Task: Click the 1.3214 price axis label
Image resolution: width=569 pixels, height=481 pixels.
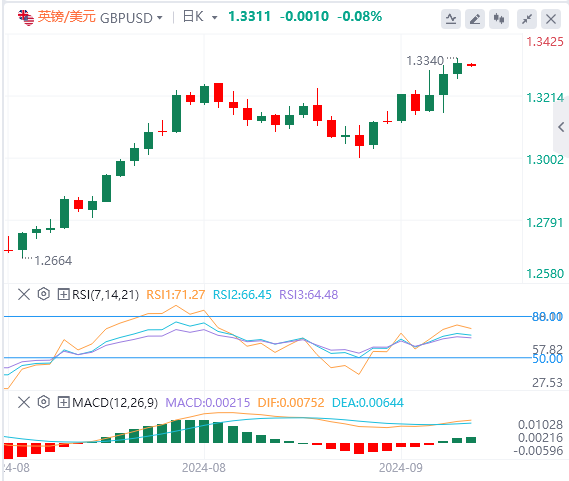Action: pyautogui.click(x=545, y=98)
